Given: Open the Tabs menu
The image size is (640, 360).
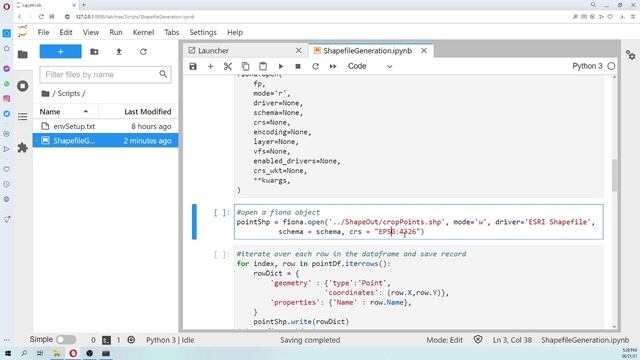Looking at the screenshot, I should coord(171,32).
